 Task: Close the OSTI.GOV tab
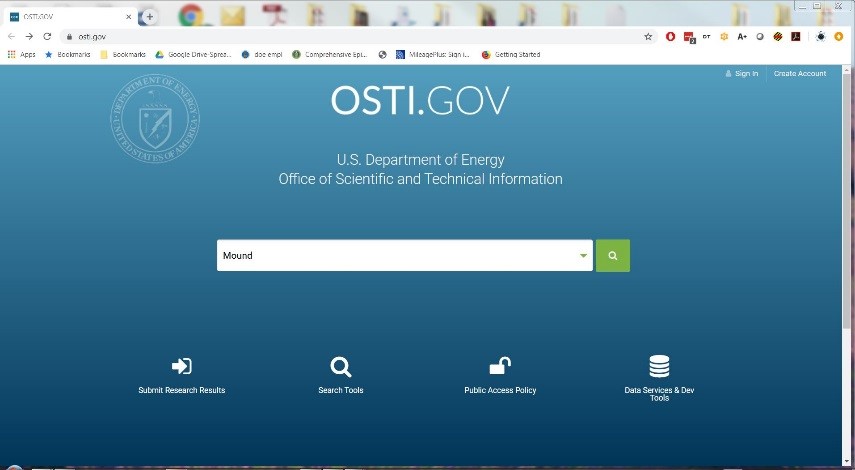pyautogui.click(x=128, y=17)
